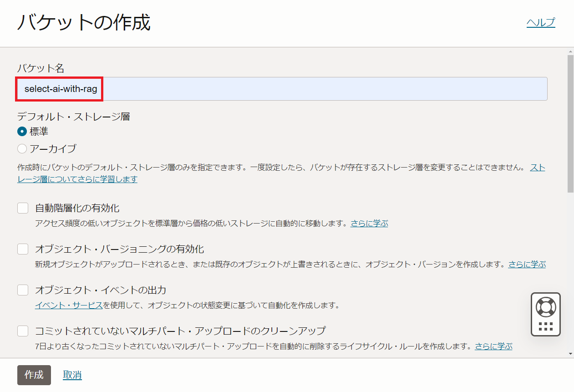Open さらに学ぶ link for auto-tiering
Screen dimensions: 574x392
click(x=369, y=223)
